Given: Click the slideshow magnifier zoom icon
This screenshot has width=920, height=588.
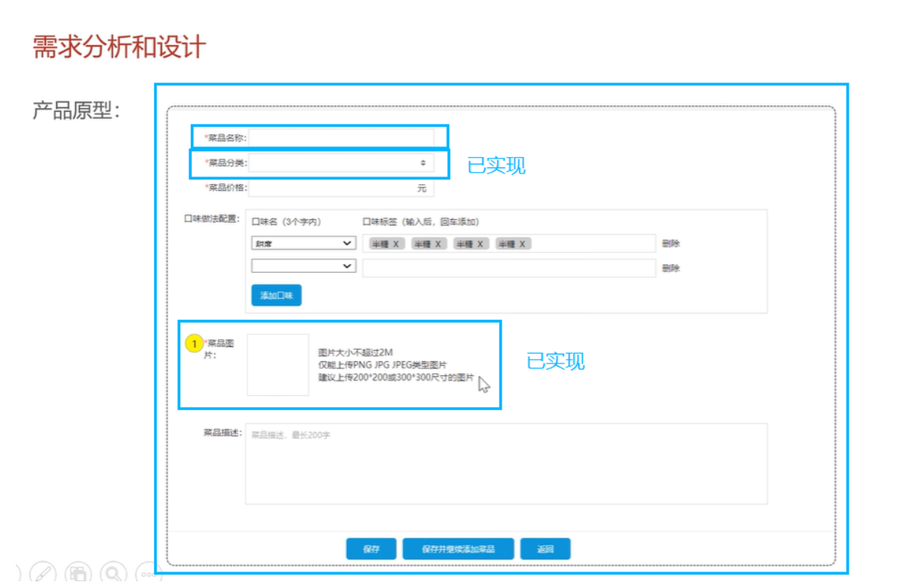Looking at the screenshot, I should 113,574.
